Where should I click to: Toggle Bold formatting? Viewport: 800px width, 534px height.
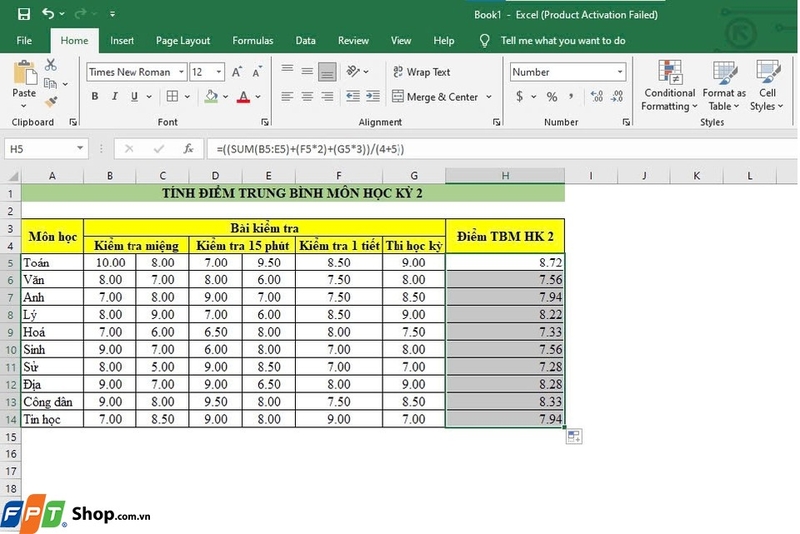pyautogui.click(x=96, y=97)
